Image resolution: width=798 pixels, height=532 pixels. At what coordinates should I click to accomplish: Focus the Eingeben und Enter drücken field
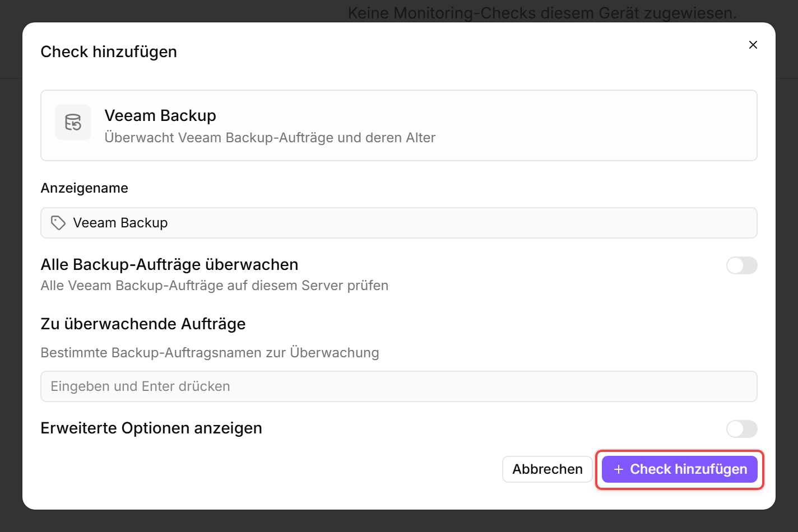pyautogui.click(x=399, y=386)
